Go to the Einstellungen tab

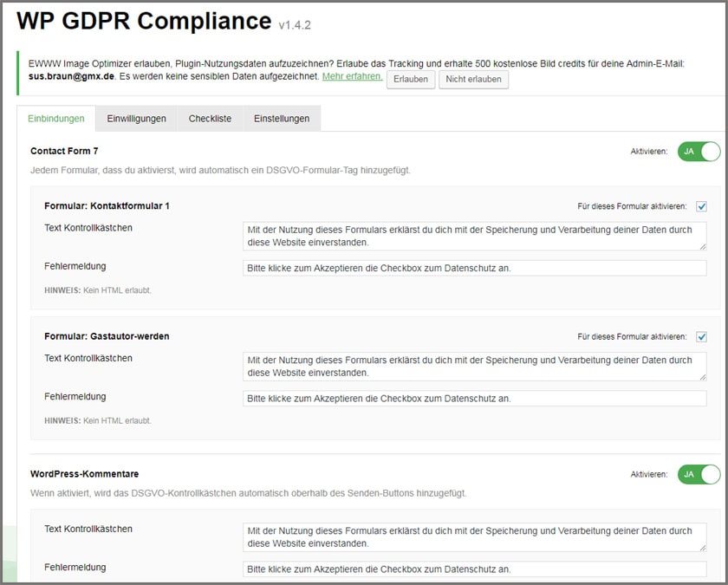(282, 119)
